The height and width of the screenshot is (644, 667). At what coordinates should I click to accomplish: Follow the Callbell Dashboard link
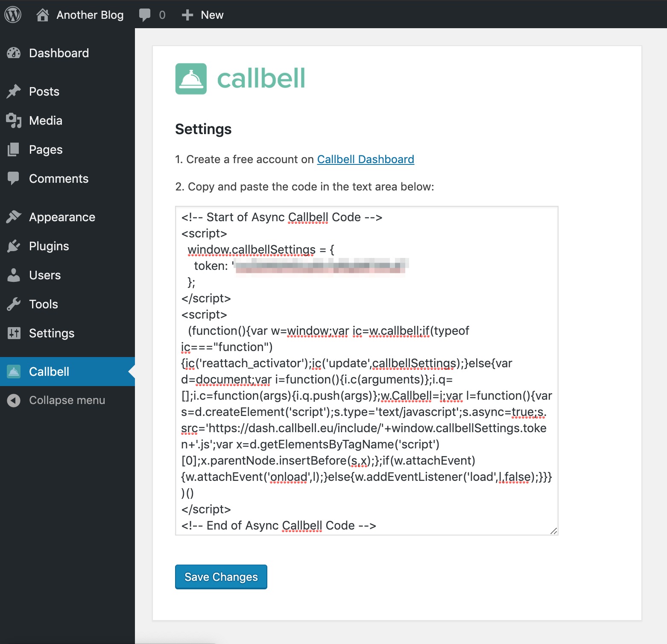point(366,159)
